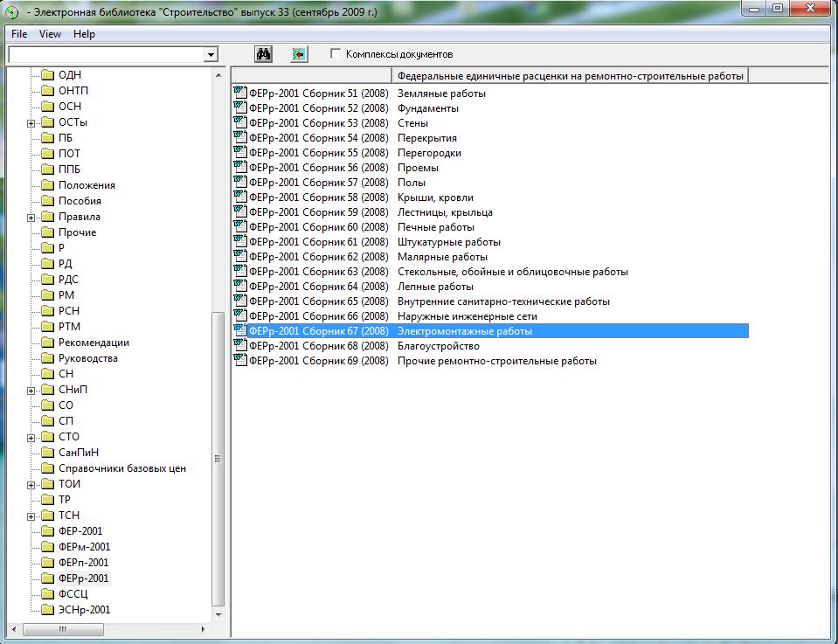
Task: Expand the ОСТы tree node
Action: coord(31,123)
